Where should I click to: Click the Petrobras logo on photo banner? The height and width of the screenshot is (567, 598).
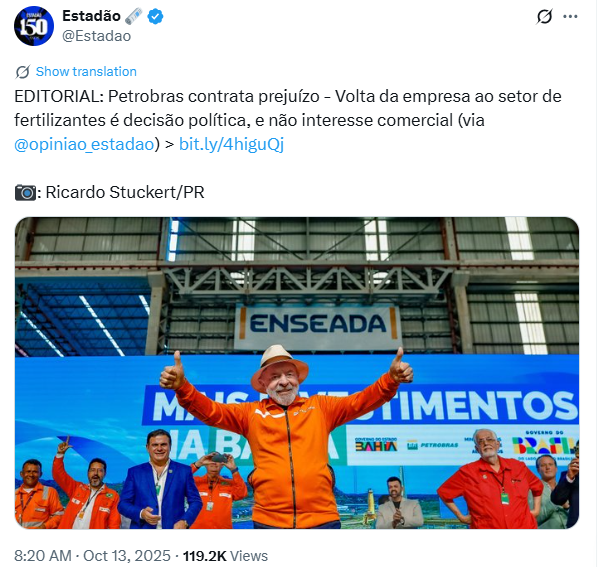tap(432, 445)
